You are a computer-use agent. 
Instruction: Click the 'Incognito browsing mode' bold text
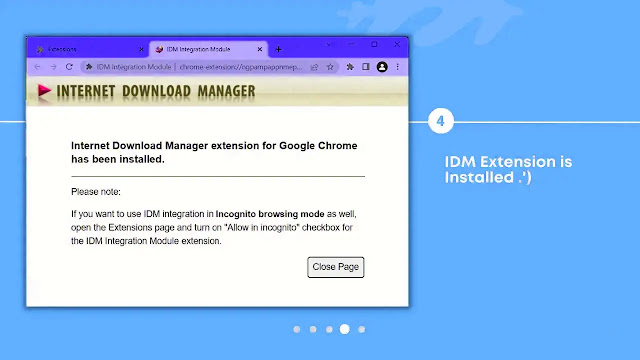[270, 214]
